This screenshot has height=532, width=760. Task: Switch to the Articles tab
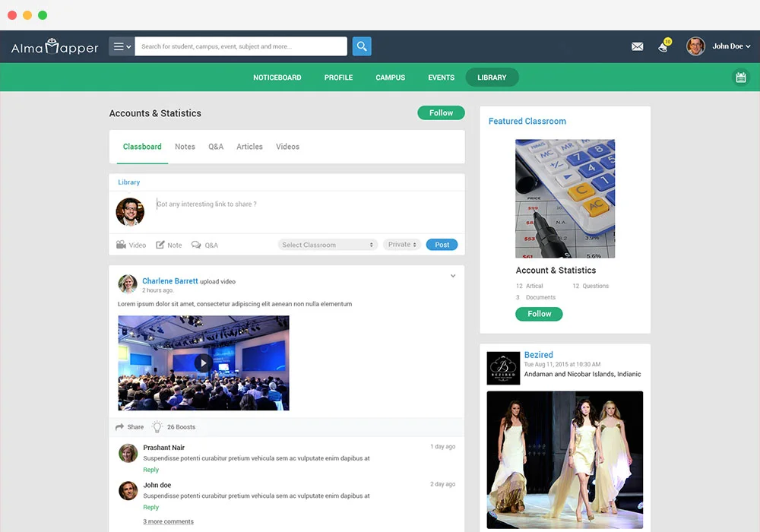[249, 146]
